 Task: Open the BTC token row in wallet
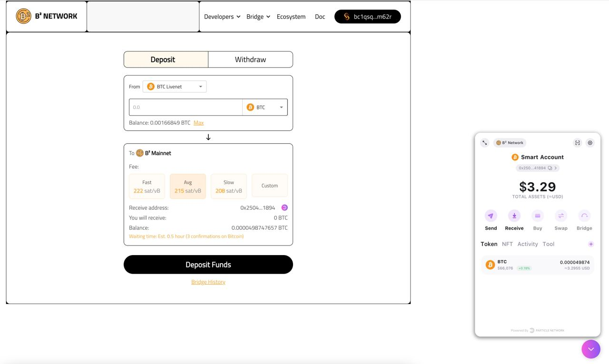tap(538, 265)
